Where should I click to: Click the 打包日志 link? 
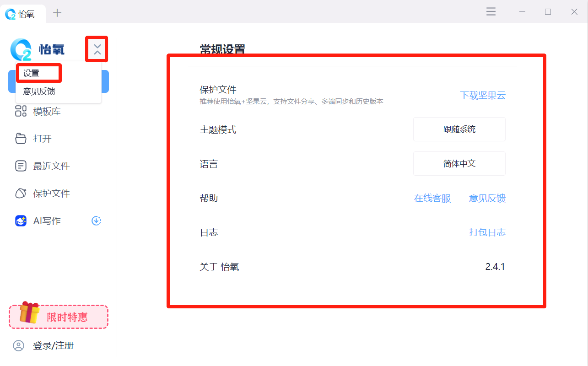(487, 232)
